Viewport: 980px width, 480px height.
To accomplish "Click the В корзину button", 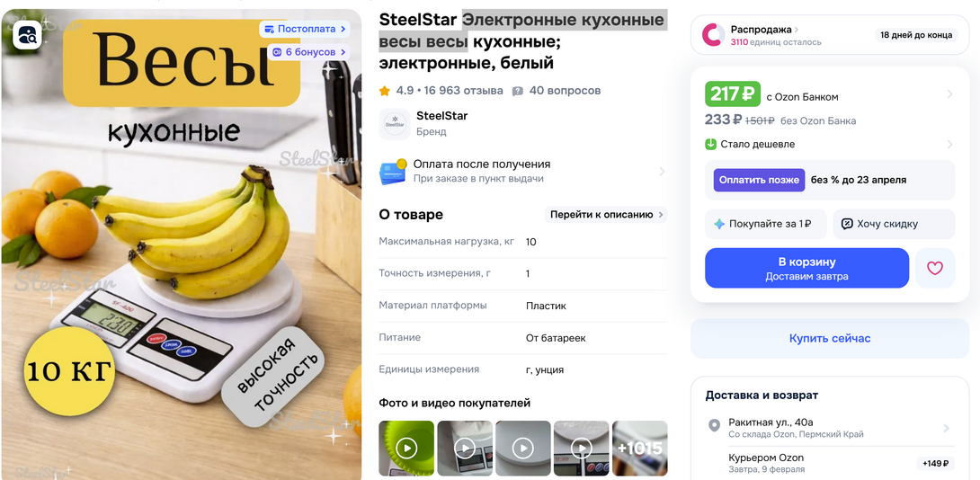I will (x=806, y=268).
